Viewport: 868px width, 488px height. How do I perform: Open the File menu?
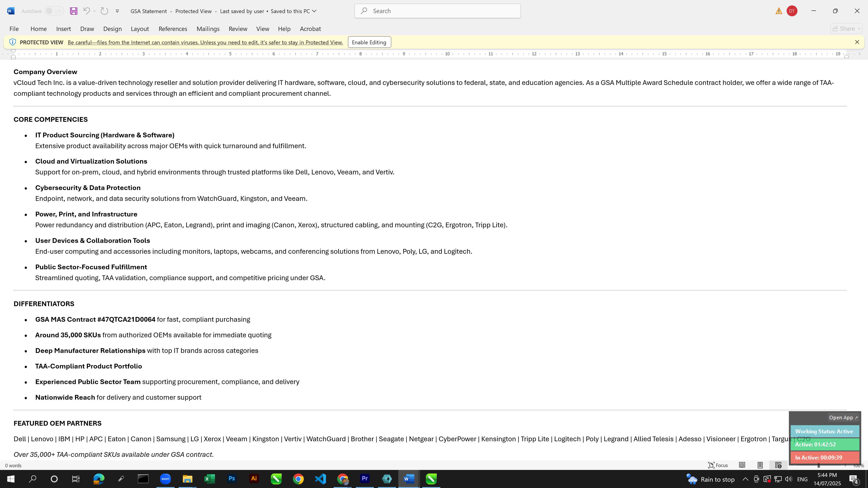[x=14, y=29]
